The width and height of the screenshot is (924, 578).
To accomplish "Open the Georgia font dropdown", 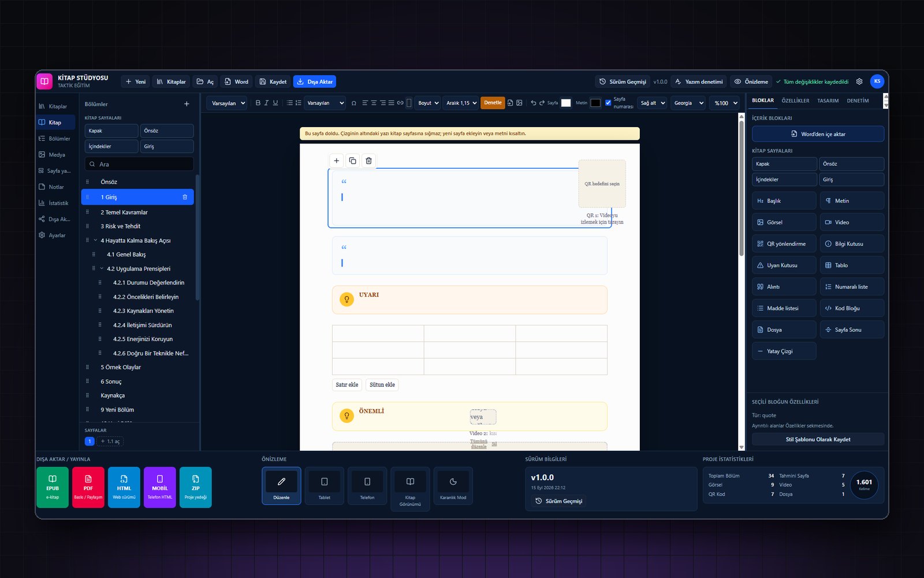I will pyautogui.click(x=688, y=103).
